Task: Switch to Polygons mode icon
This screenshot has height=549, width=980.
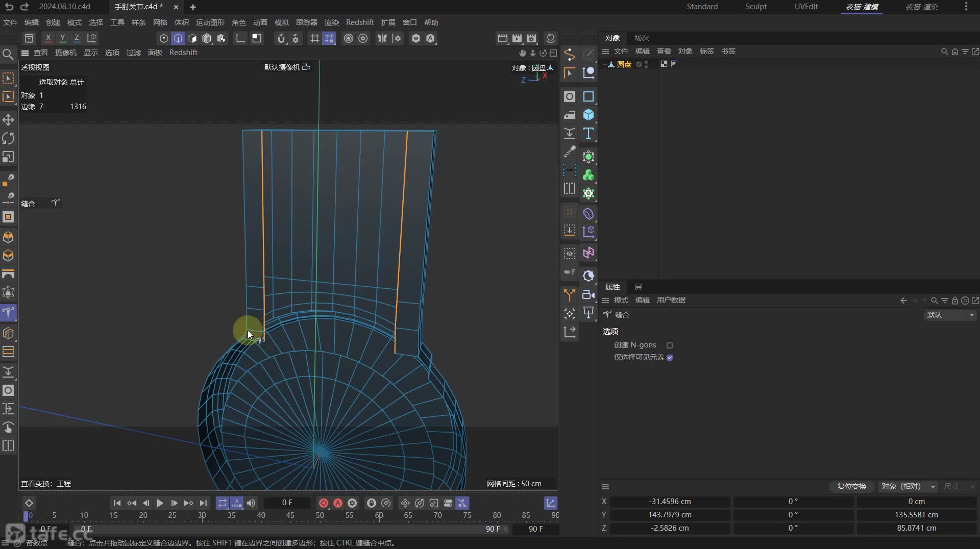Action: coord(192,38)
